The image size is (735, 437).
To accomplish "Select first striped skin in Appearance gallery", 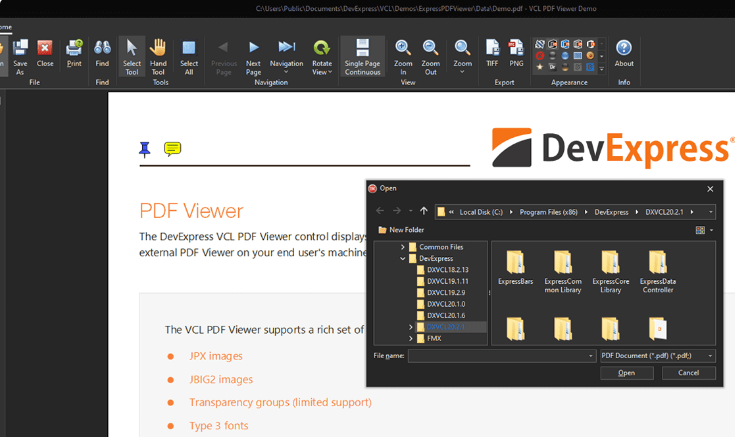I will (x=540, y=44).
